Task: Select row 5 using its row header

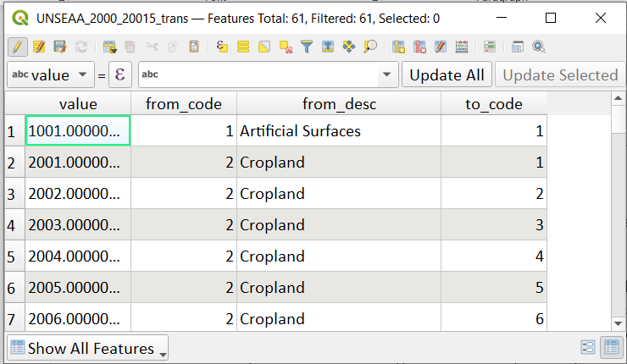Action: point(14,256)
